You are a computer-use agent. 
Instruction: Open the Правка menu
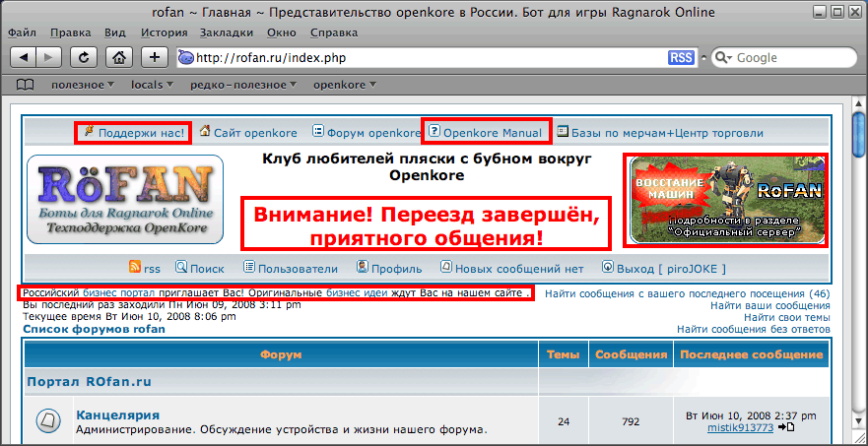pyautogui.click(x=70, y=32)
